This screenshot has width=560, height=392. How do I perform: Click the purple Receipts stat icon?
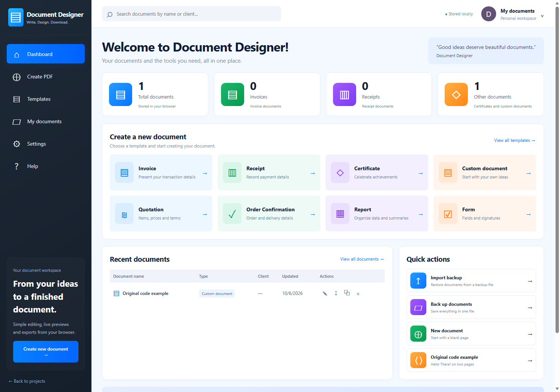tap(345, 94)
